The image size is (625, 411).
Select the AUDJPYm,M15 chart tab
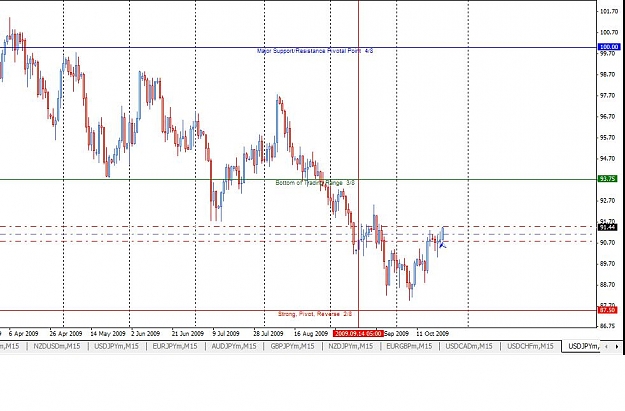pyautogui.click(x=234, y=346)
